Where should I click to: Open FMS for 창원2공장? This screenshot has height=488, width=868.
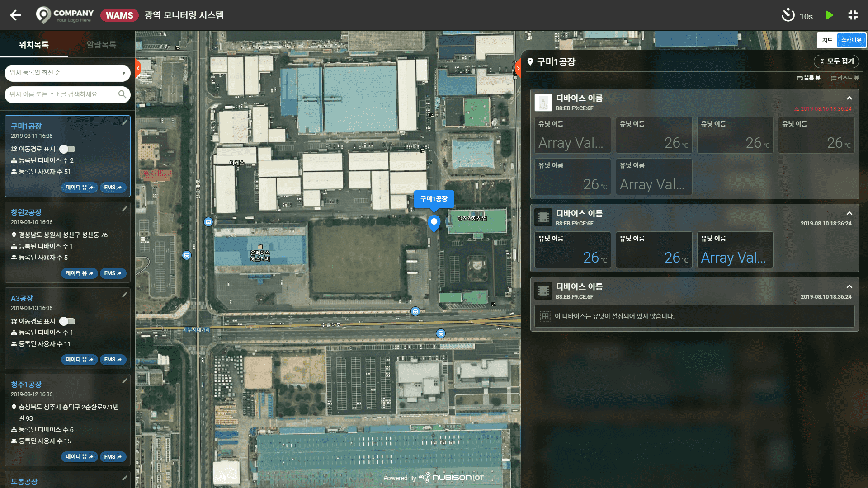pyautogui.click(x=113, y=273)
